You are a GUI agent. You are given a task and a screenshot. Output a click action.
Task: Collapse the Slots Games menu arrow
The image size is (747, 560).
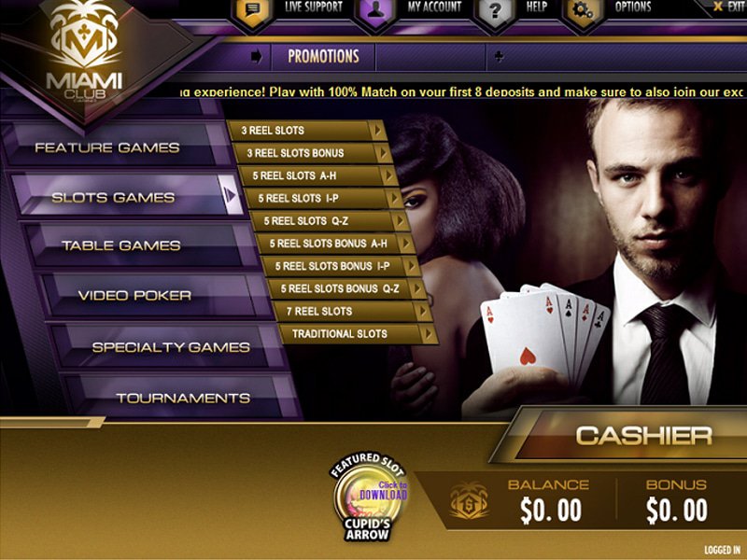[230, 194]
